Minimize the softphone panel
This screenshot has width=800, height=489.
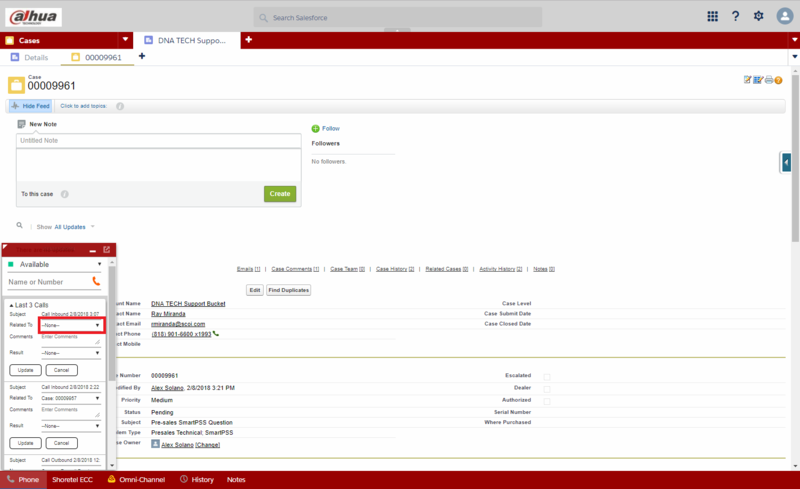[x=93, y=251]
